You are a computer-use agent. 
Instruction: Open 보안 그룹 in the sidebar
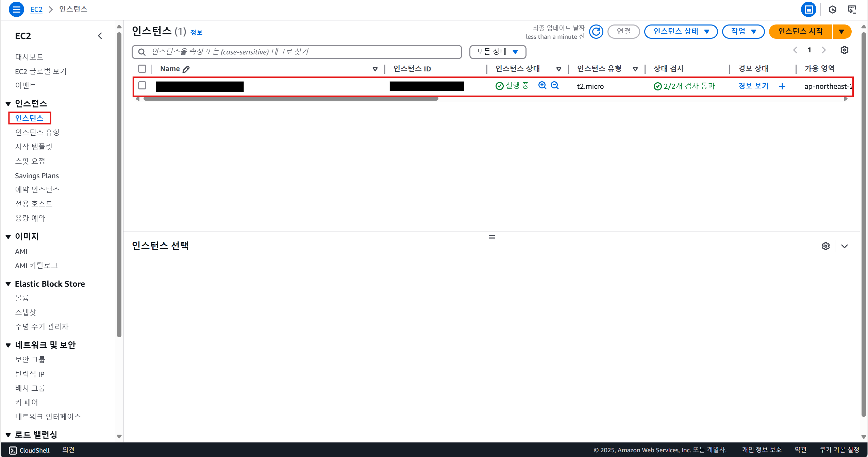pos(30,359)
